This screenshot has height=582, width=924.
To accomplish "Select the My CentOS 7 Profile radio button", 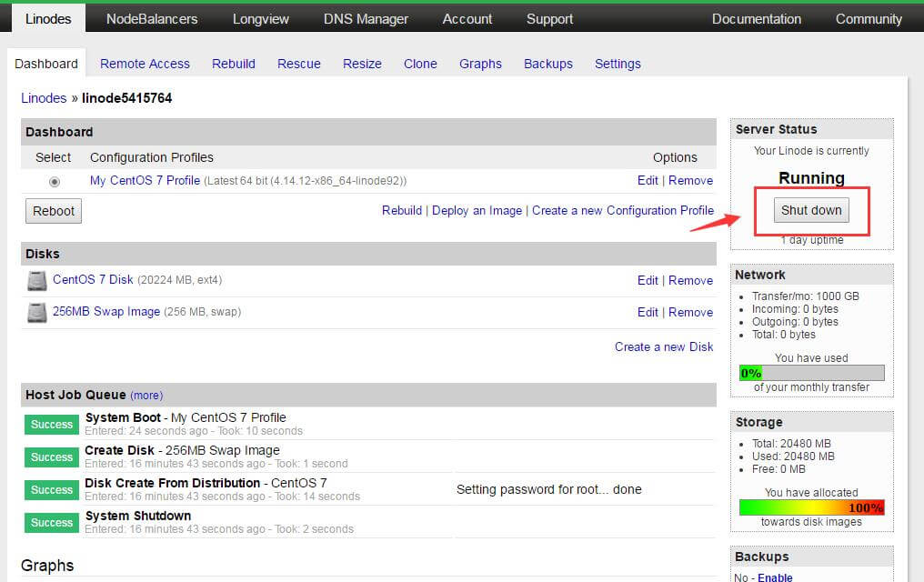I will (x=55, y=182).
